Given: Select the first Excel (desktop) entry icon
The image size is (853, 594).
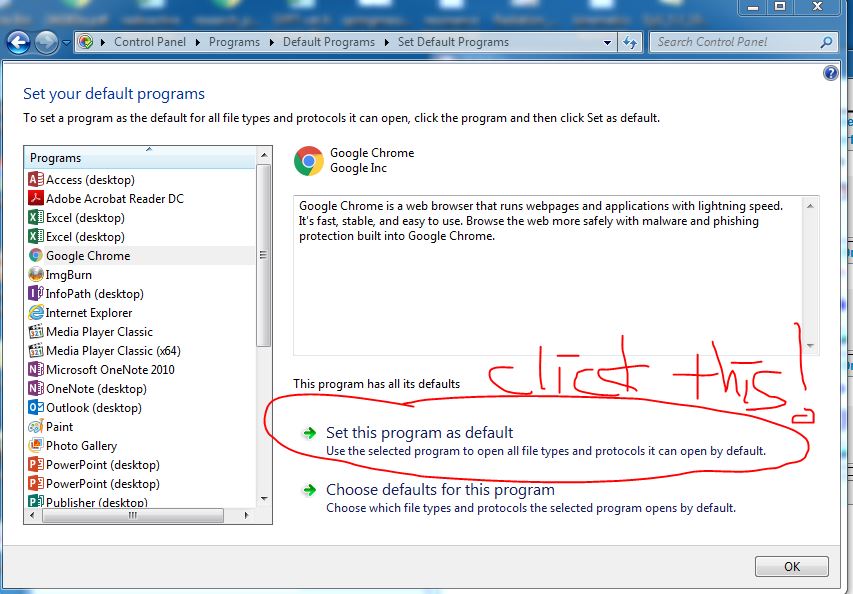Looking at the screenshot, I should 35,217.
